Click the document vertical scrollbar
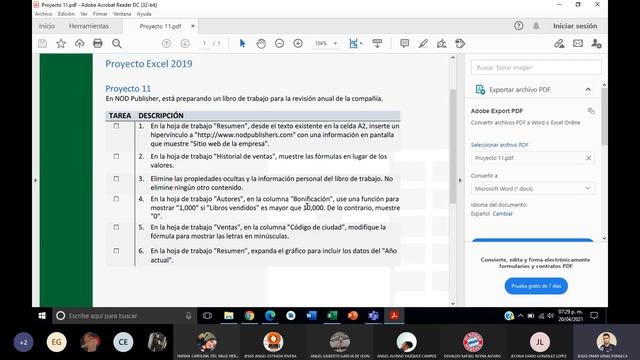 tap(453, 147)
